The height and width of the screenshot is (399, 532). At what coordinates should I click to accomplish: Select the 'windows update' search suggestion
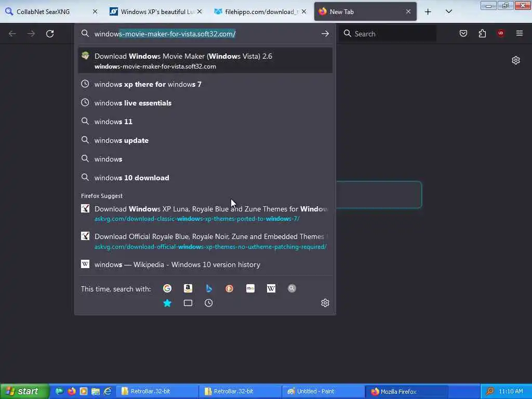pos(205,140)
